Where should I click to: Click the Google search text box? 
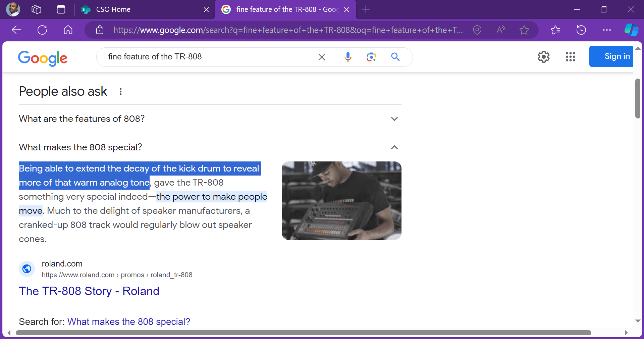click(x=210, y=57)
